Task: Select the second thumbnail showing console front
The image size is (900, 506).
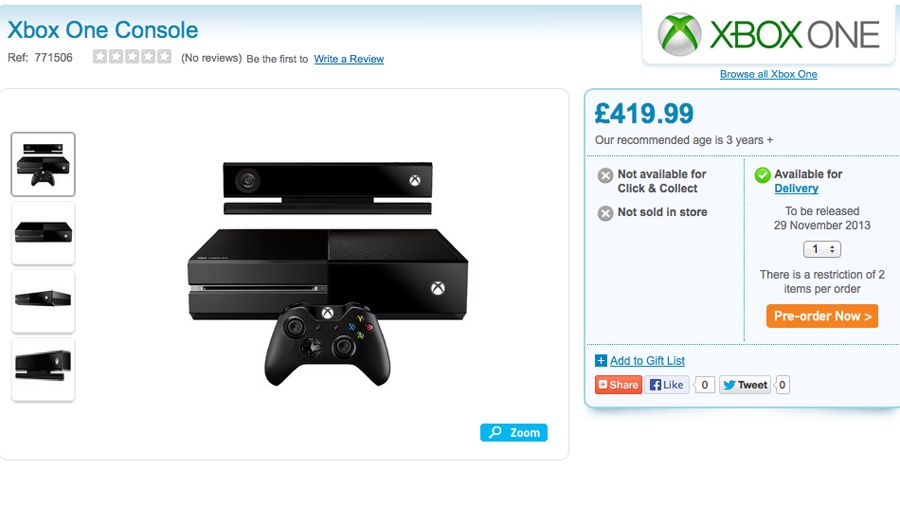Action: click(x=43, y=233)
